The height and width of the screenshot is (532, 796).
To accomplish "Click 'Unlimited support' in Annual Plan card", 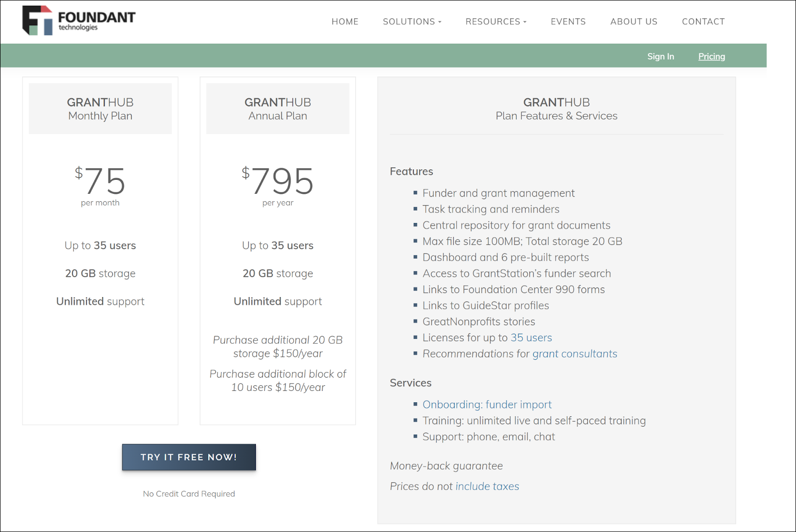I will click(x=278, y=302).
